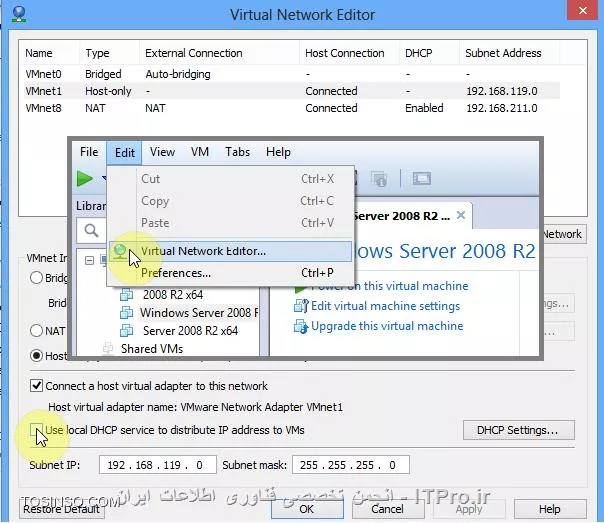This screenshot has width=604, height=523.
Task: Choose Virtual Network Editor... from Edit menu
Action: (x=230, y=251)
